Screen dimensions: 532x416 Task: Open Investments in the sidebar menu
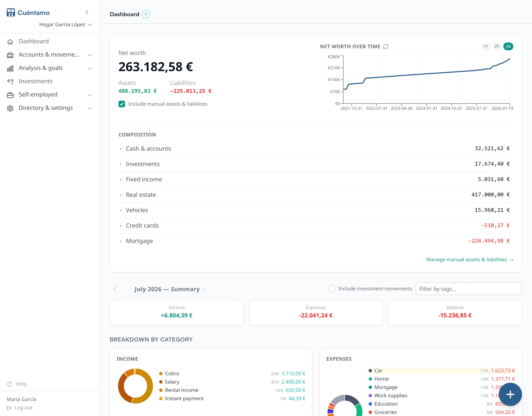coord(36,81)
